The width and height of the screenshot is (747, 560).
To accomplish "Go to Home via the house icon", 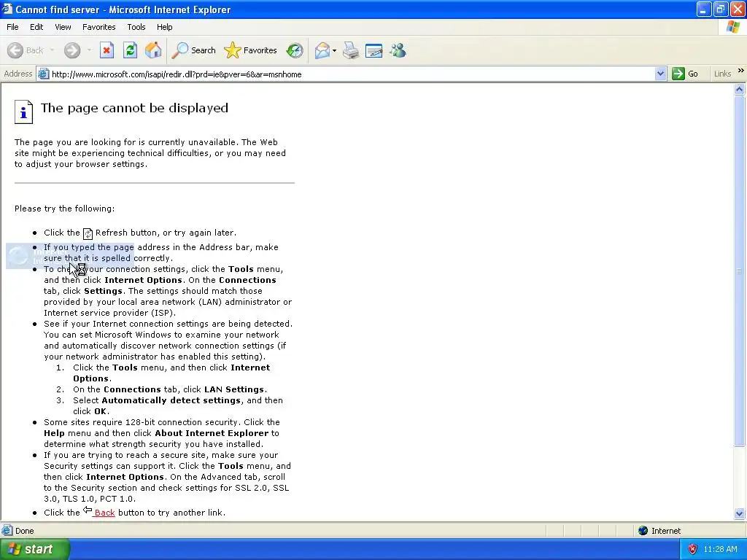I will 153,50.
